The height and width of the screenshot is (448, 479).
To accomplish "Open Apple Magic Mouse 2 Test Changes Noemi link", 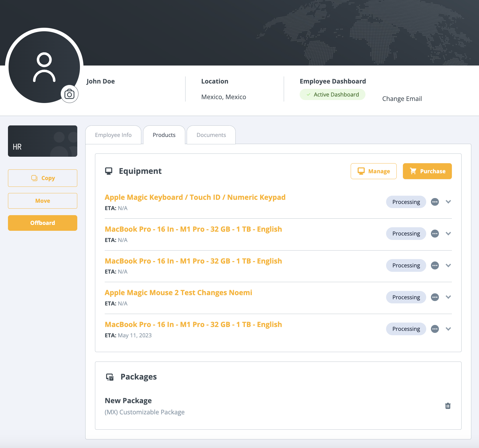I will [x=178, y=292].
